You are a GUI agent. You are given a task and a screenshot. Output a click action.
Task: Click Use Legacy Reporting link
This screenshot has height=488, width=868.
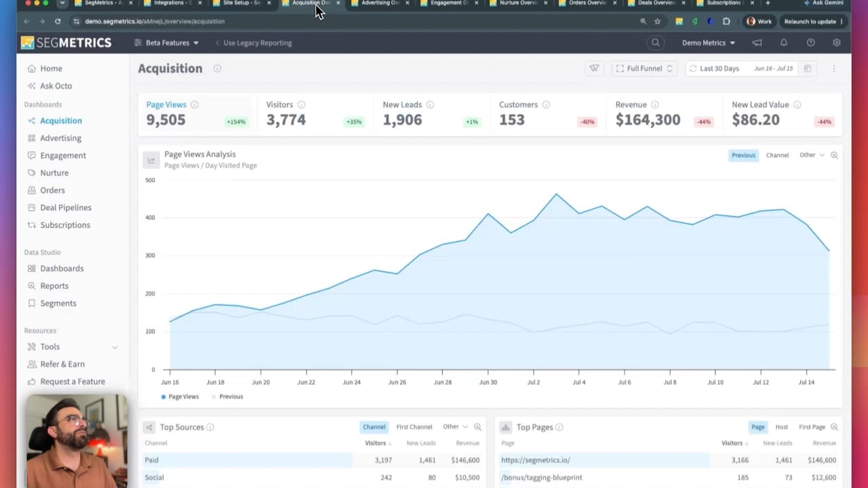(257, 43)
